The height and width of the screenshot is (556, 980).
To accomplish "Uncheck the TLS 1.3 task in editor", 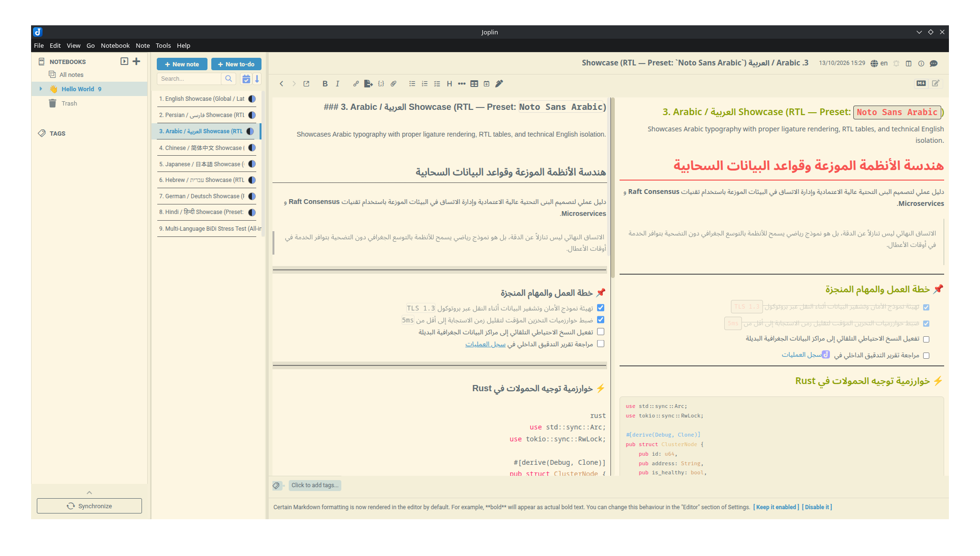I will 601,308.
